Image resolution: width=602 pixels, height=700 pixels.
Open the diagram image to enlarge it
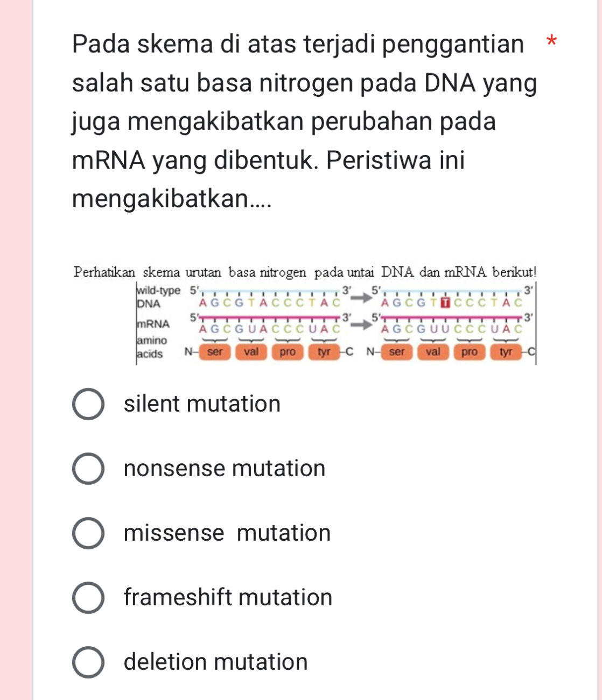tap(304, 317)
